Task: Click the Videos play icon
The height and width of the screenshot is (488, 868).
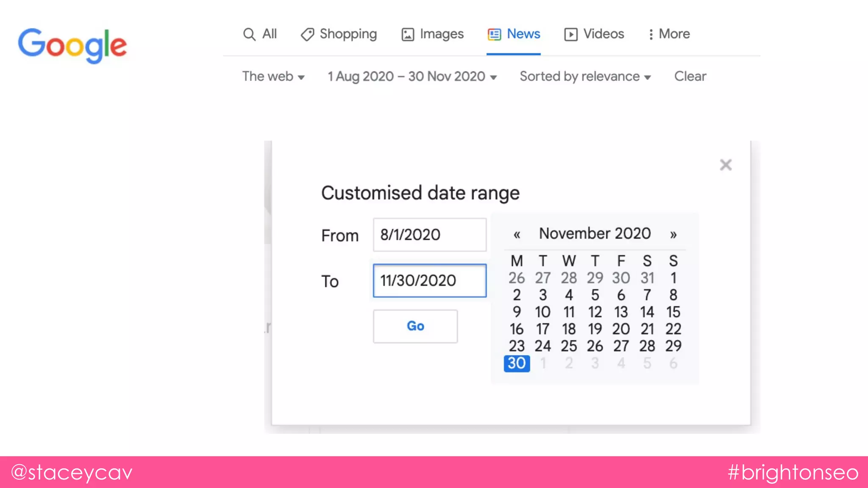Action: click(570, 34)
